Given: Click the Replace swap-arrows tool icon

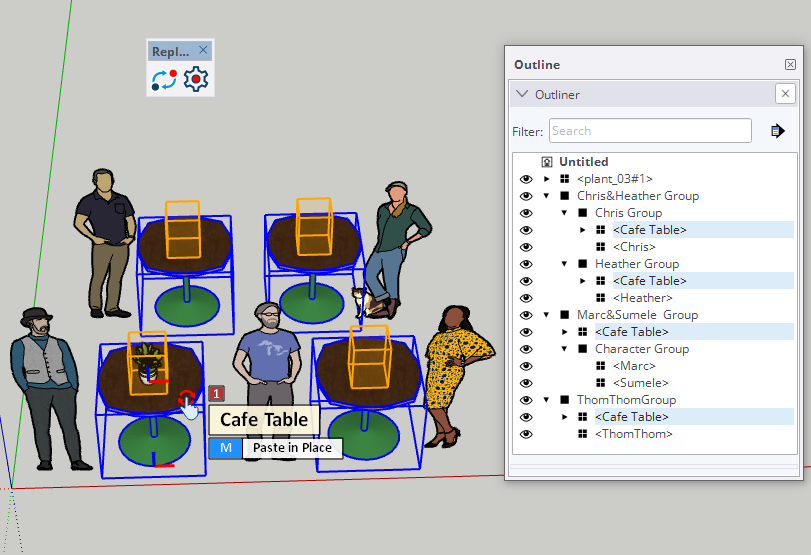Looking at the screenshot, I should click(x=165, y=80).
